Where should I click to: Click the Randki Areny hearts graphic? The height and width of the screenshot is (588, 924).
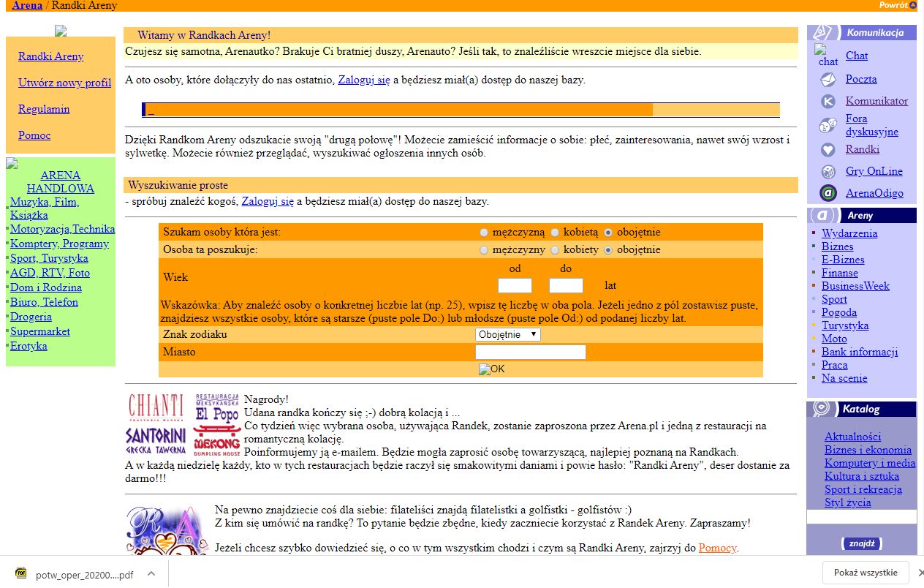coord(167,529)
